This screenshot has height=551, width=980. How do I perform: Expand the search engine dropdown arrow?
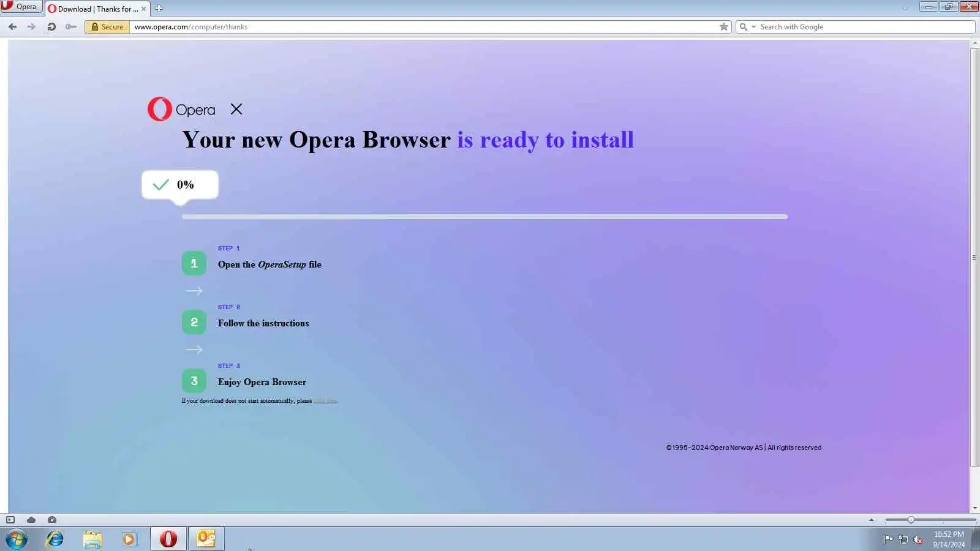pyautogui.click(x=754, y=26)
